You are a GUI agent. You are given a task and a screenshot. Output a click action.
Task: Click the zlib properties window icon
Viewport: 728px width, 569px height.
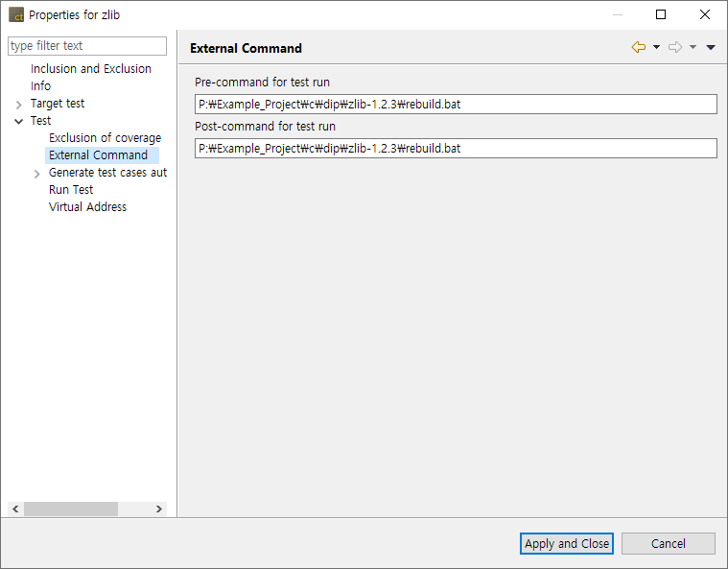(x=16, y=15)
